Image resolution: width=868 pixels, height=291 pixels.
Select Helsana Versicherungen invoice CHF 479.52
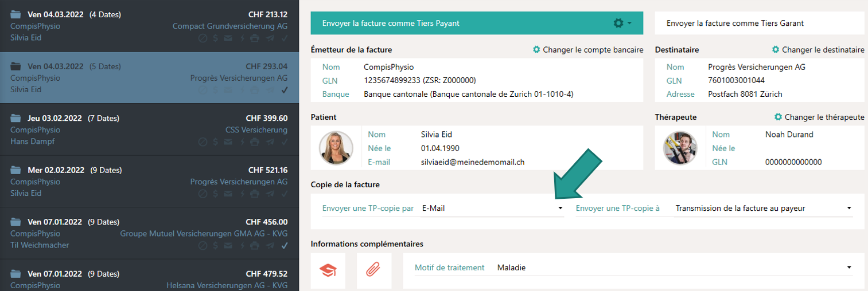click(x=149, y=276)
